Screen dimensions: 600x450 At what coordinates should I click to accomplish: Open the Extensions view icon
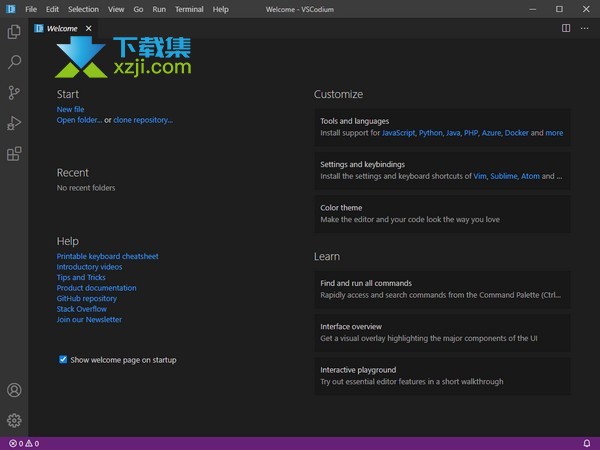pyautogui.click(x=14, y=154)
